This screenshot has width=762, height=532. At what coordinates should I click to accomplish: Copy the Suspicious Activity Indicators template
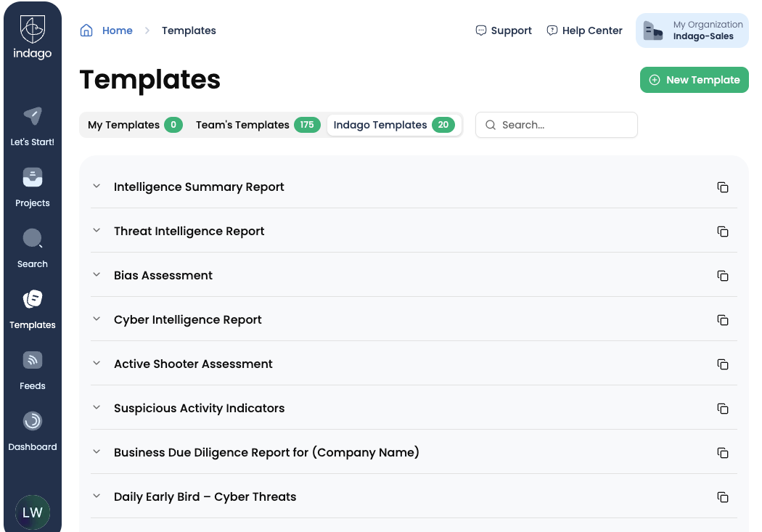723,408
